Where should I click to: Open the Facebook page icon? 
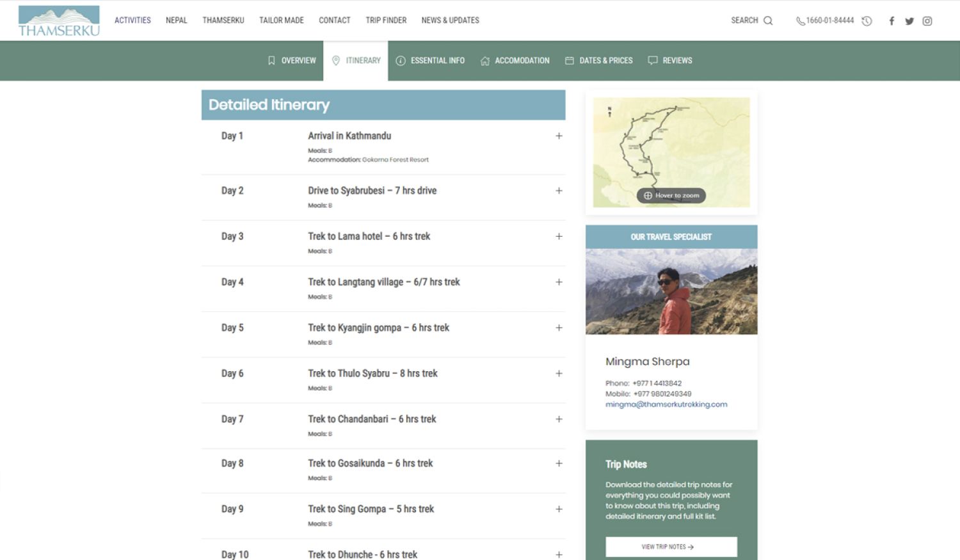point(892,21)
